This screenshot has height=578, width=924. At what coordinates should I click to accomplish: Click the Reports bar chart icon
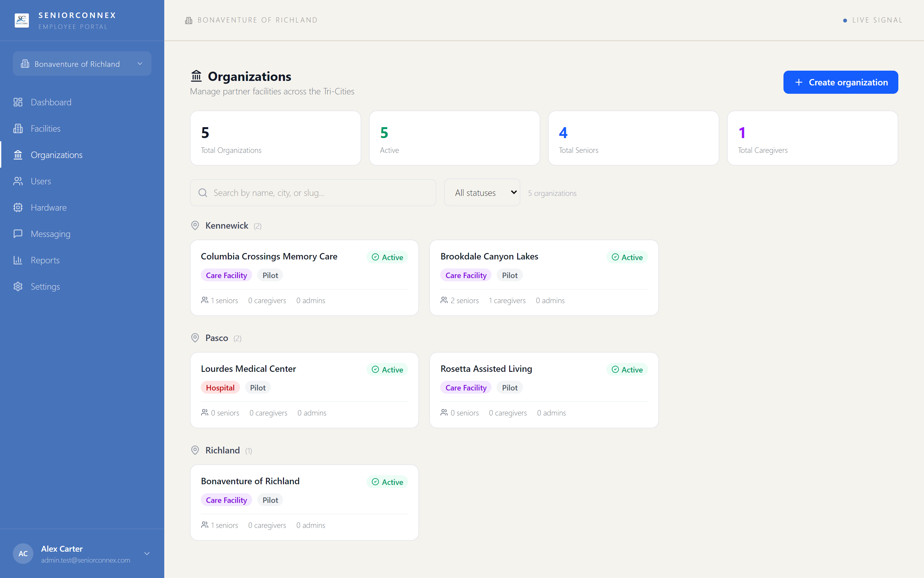point(18,260)
